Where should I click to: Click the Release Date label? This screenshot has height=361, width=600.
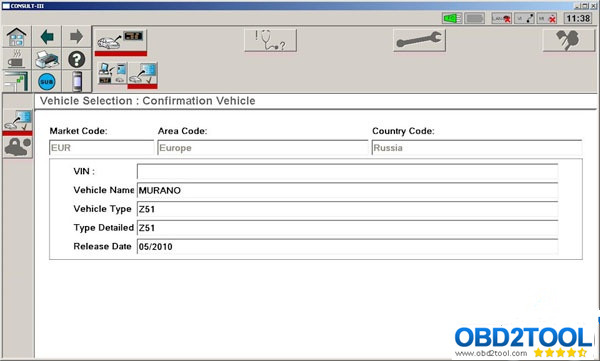(103, 246)
